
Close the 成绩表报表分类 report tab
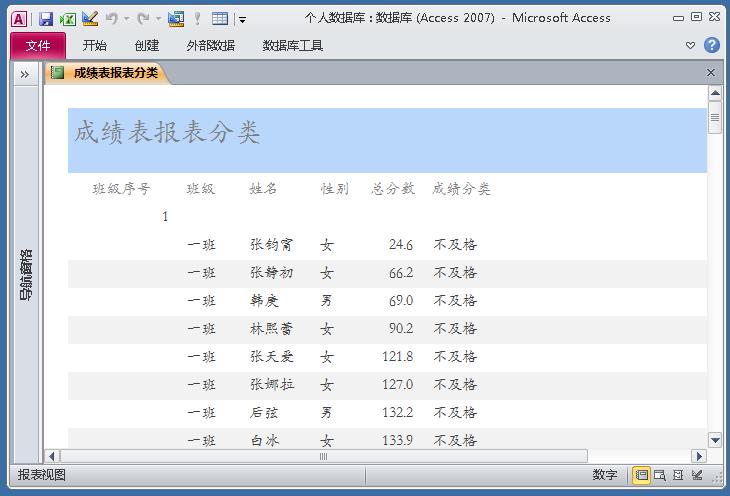pyautogui.click(x=711, y=73)
